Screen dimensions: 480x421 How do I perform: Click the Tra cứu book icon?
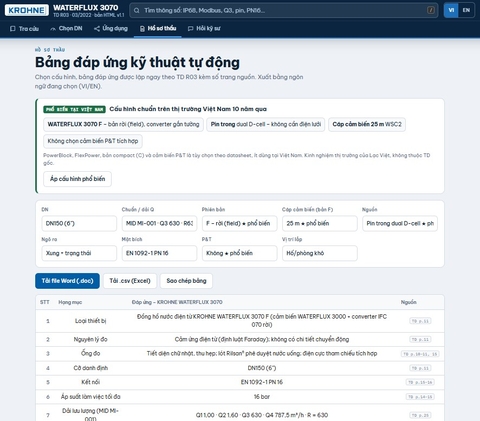point(13,29)
